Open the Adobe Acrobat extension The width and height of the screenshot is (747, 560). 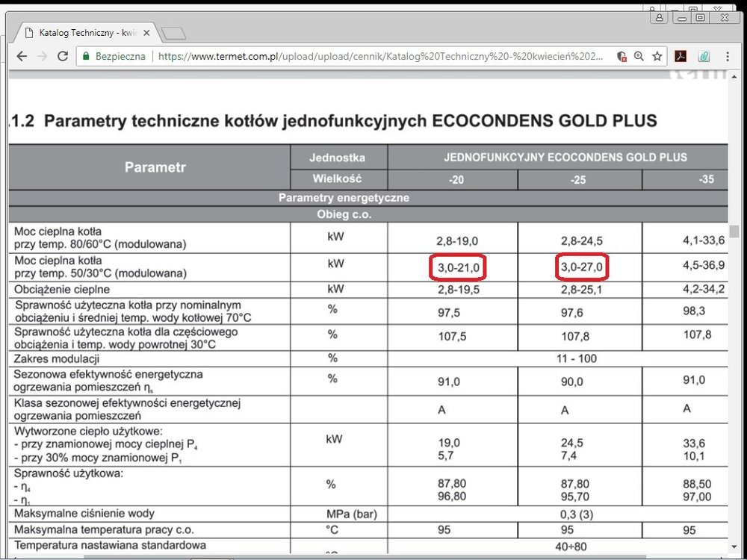click(x=681, y=56)
